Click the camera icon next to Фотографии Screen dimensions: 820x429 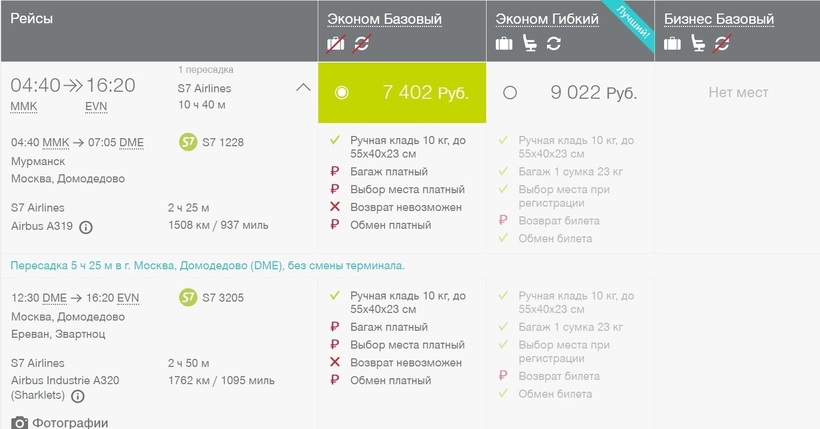click(x=19, y=423)
